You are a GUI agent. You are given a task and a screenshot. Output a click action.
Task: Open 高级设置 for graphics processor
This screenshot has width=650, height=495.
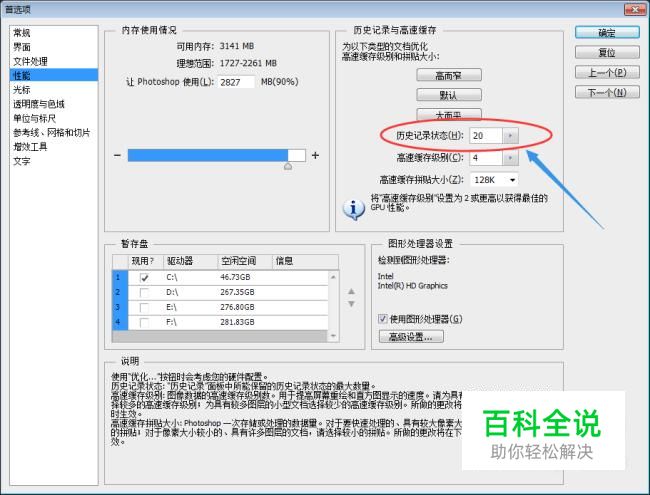[411, 337]
